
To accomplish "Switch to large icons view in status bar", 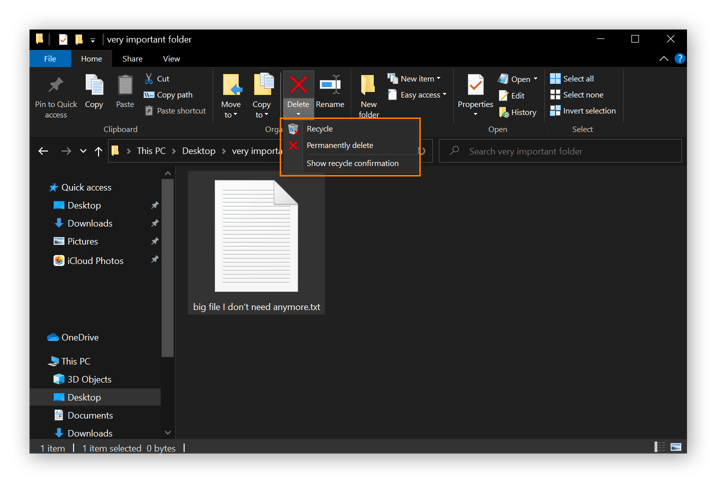I will point(677,447).
